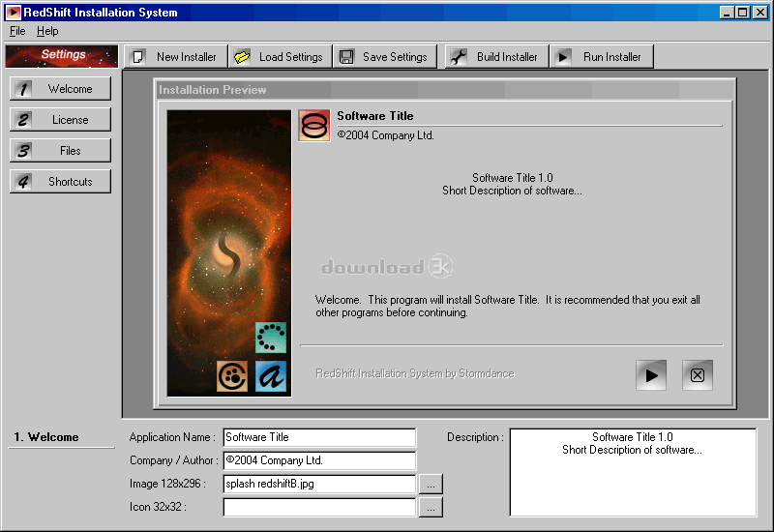Click the New Installer toolbar button

[x=175, y=57]
